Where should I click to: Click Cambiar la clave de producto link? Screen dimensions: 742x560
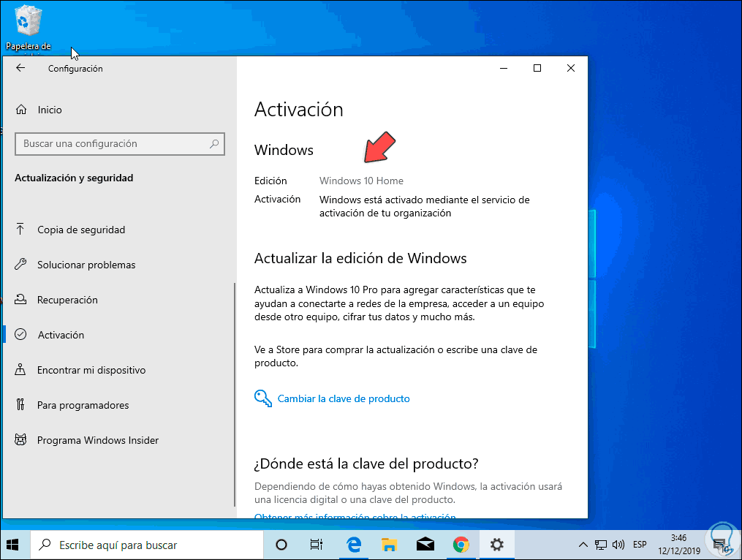[344, 398]
